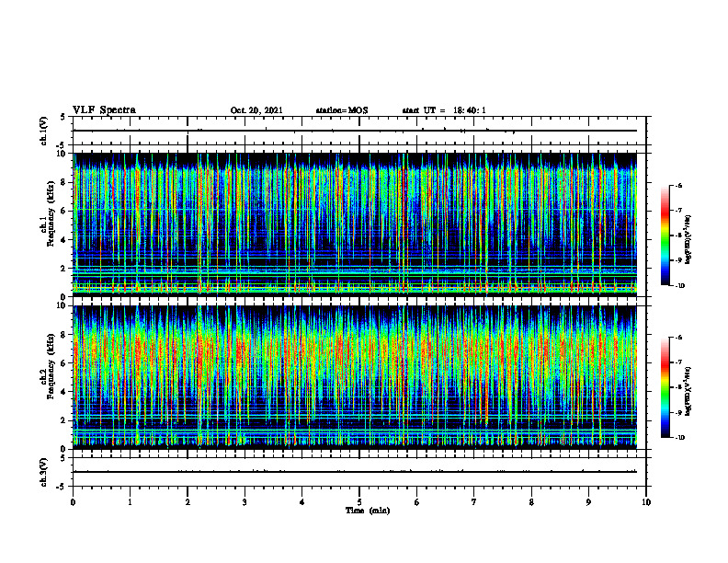Click the time axis tick label "1"
This screenshot has width=728, height=563.
click(130, 502)
